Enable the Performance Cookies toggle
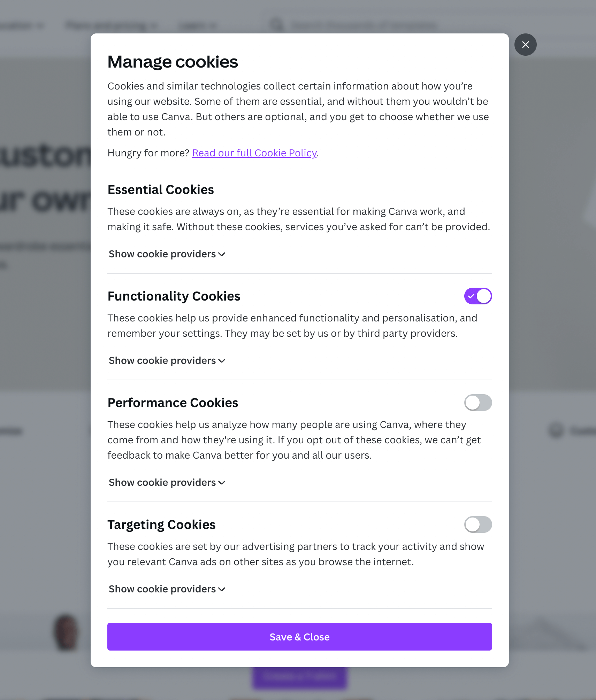Image resolution: width=596 pixels, height=700 pixels. tap(478, 403)
